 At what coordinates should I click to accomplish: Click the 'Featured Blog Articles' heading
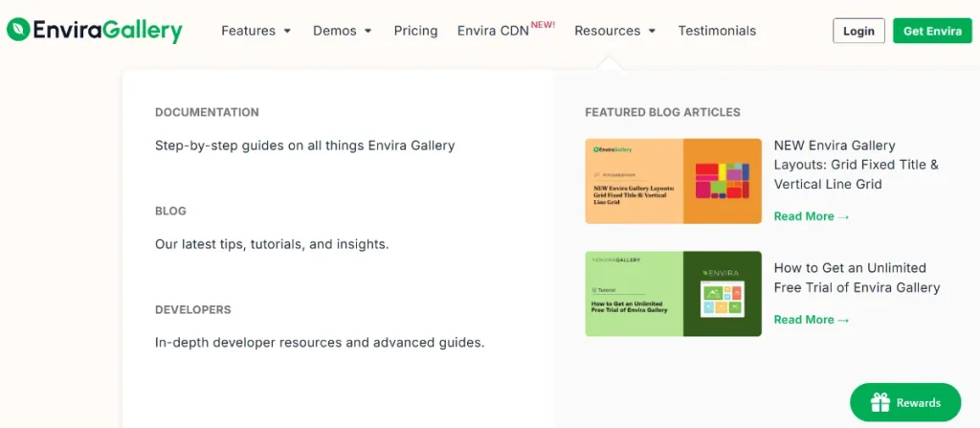(x=662, y=113)
